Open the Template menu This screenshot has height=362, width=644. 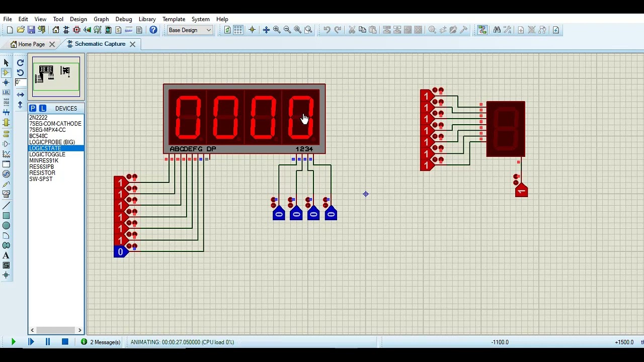point(174,19)
